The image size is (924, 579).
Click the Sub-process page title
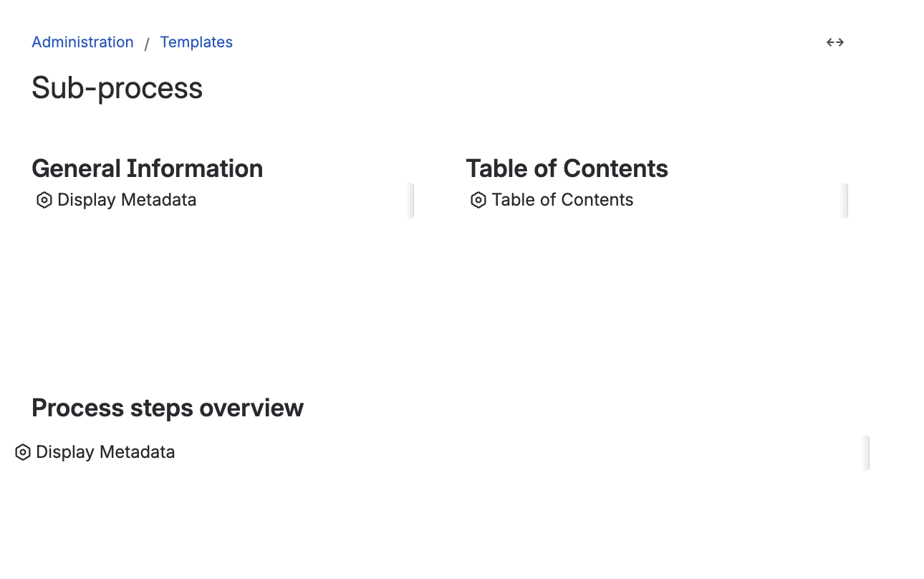(117, 88)
